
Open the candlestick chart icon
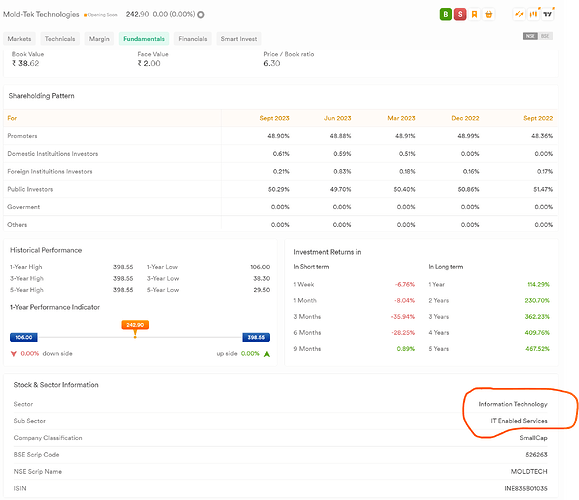(533, 14)
